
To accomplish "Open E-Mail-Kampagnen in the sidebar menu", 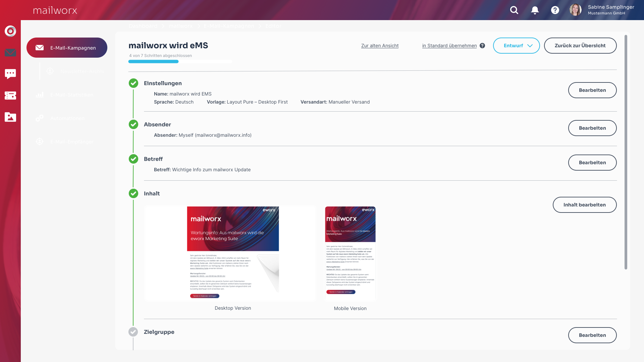I will 67,48.
